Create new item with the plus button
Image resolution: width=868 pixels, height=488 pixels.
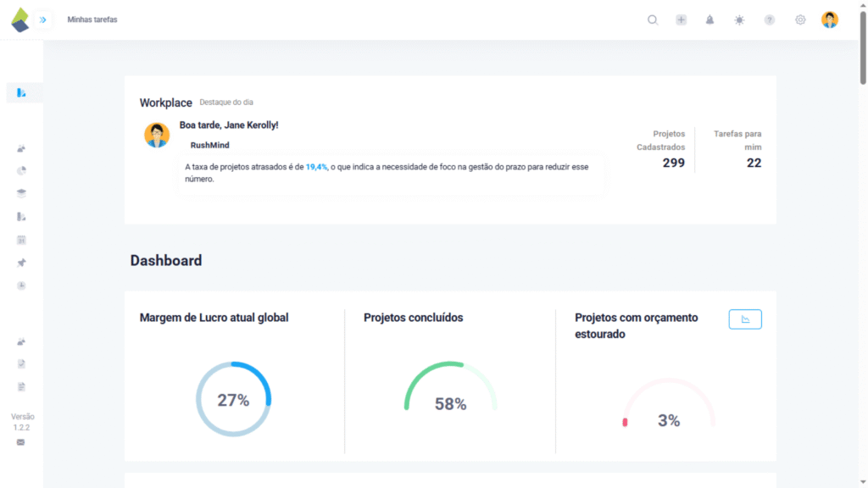click(x=682, y=19)
